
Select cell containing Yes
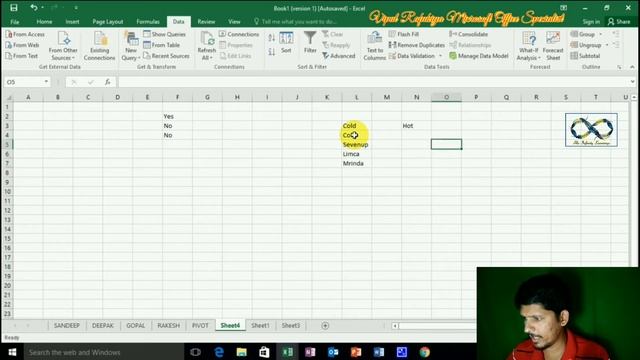(177, 116)
